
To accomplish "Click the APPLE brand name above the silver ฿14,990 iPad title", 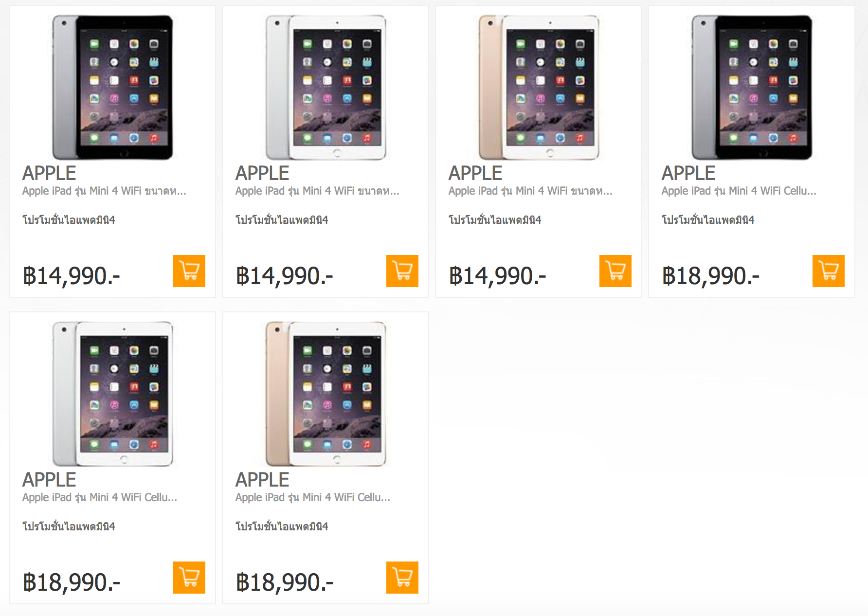I will 262,173.
